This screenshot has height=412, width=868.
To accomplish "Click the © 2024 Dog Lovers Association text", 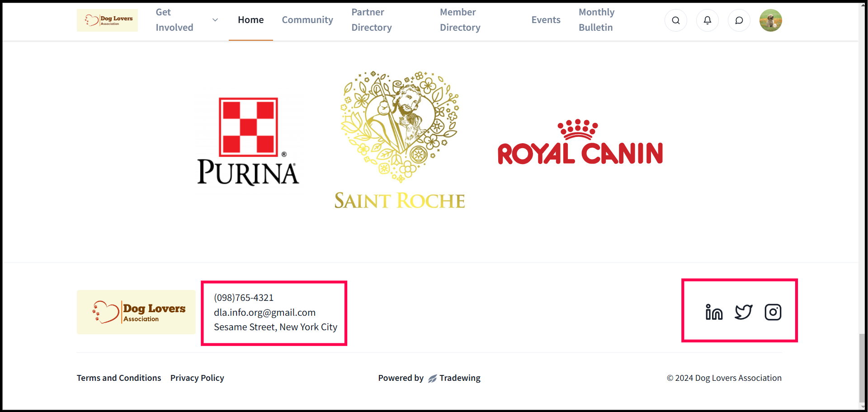I will (x=724, y=378).
